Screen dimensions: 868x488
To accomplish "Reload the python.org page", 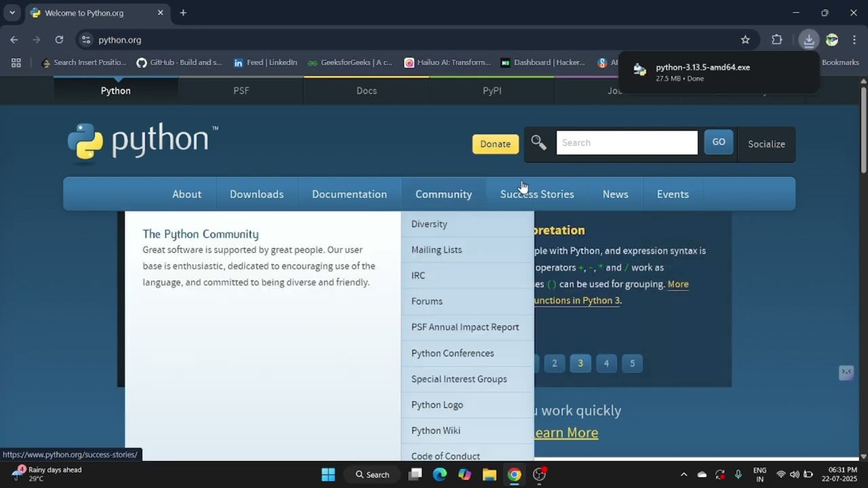I will tap(59, 40).
